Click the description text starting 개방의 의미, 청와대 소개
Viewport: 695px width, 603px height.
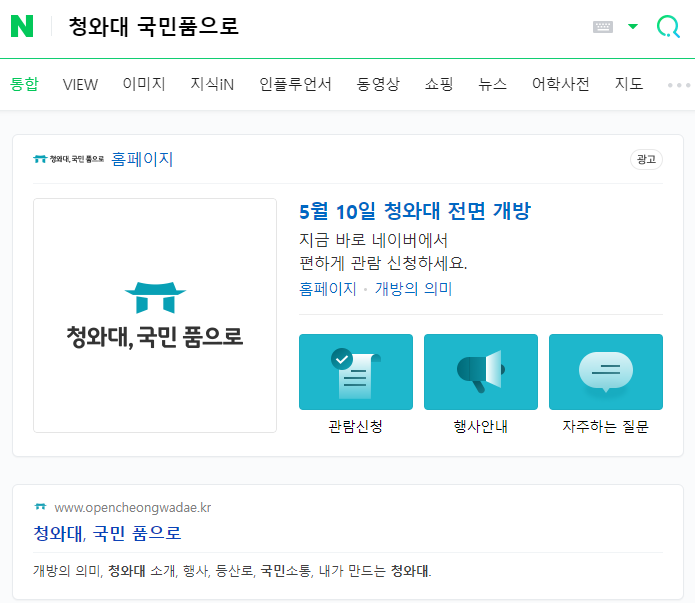coord(232,571)
